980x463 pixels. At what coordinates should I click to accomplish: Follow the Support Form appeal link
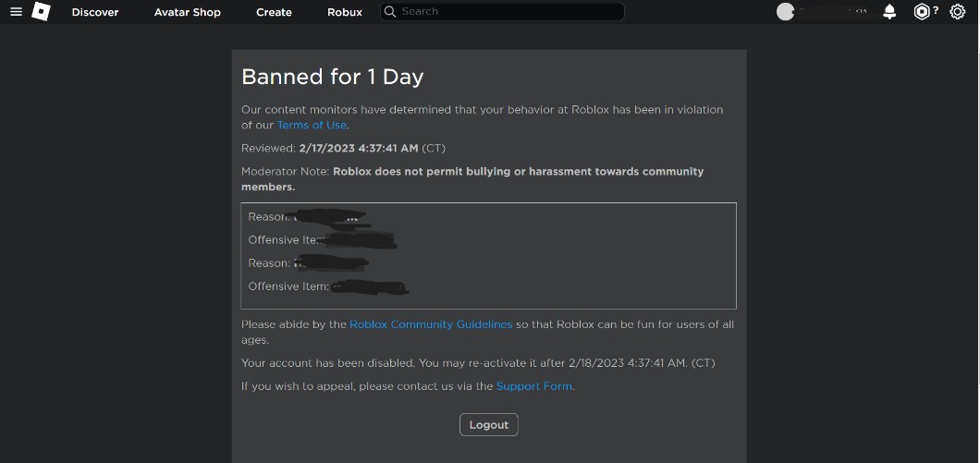tap(534, 386)
